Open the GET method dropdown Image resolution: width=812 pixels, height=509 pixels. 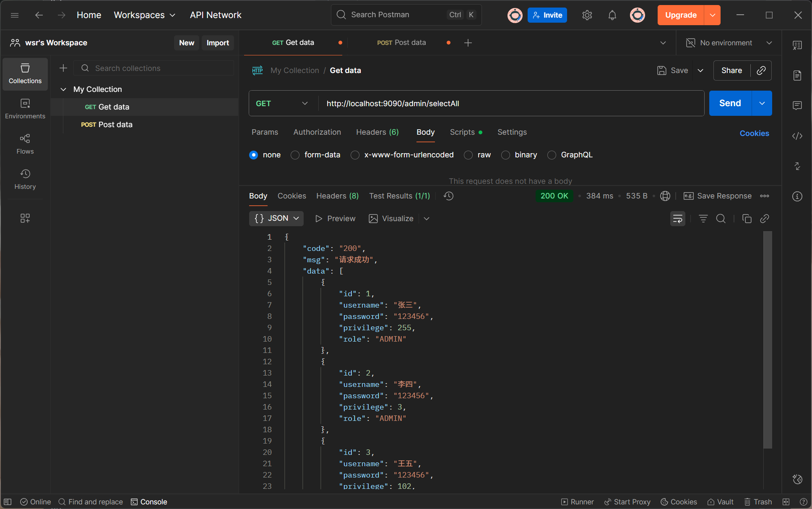pyautogui.click(x=282, y=103)
